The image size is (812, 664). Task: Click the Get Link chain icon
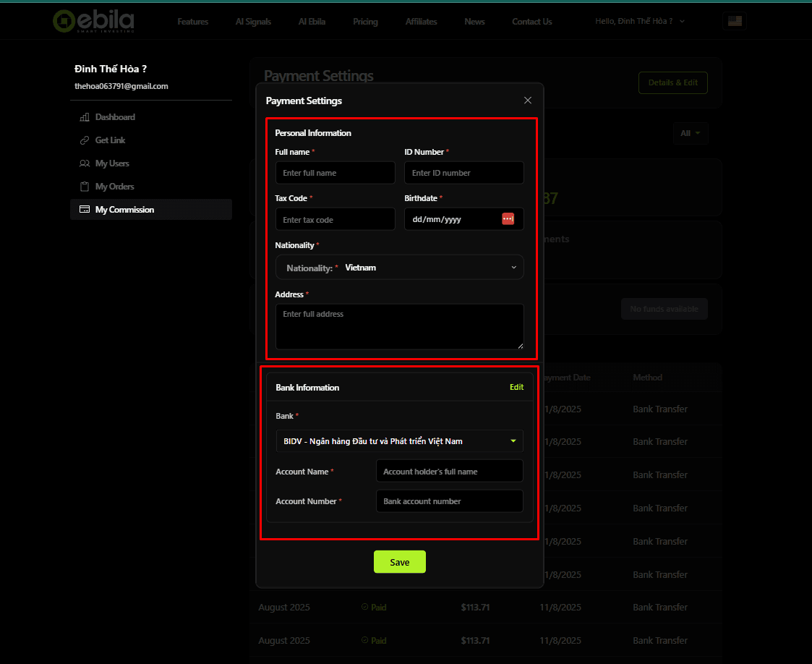point(85,140)
